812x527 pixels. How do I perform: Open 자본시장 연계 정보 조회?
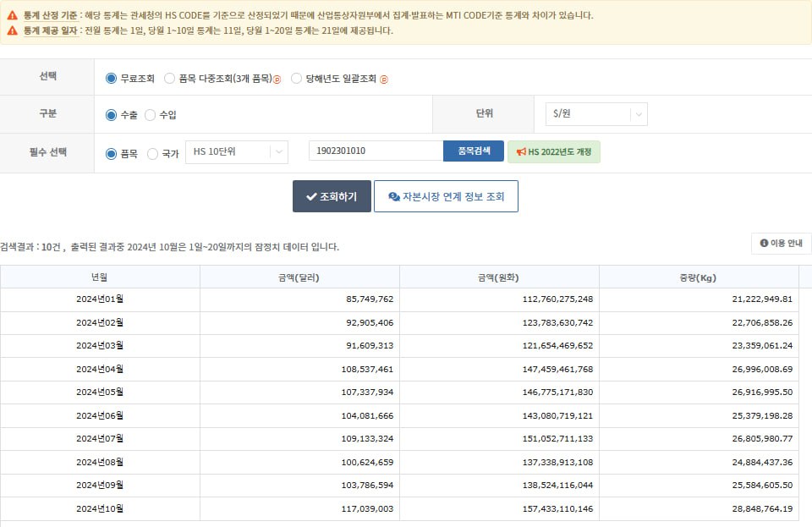click(x=446, y=196)
